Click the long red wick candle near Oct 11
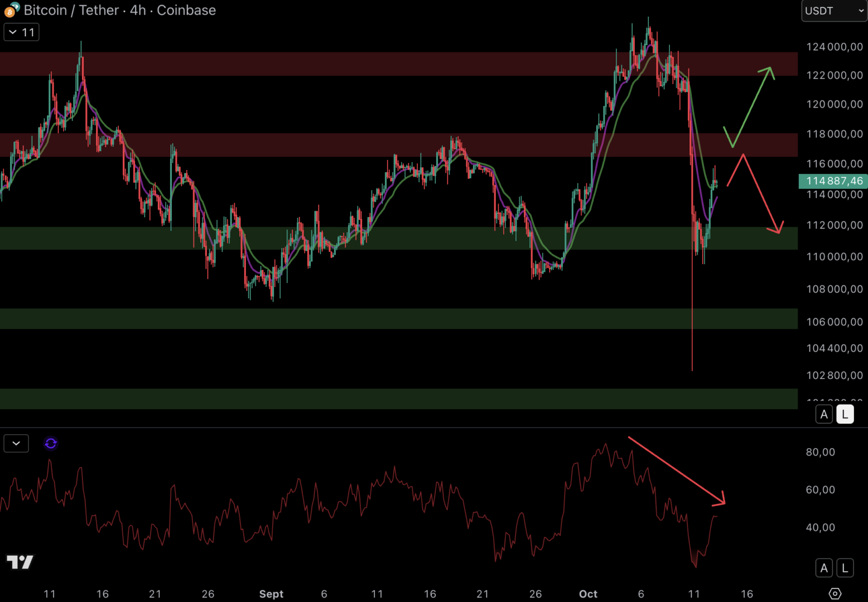868x602 pixels. pyautogui.click(x=692, y=312)
